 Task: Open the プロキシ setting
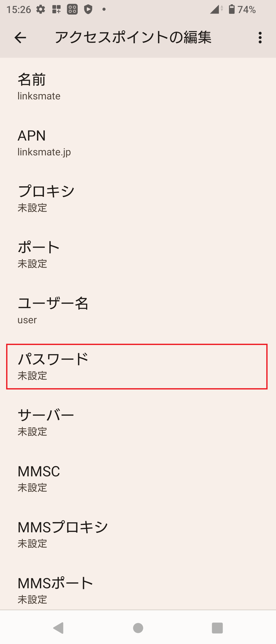click(x=138, y=198)
